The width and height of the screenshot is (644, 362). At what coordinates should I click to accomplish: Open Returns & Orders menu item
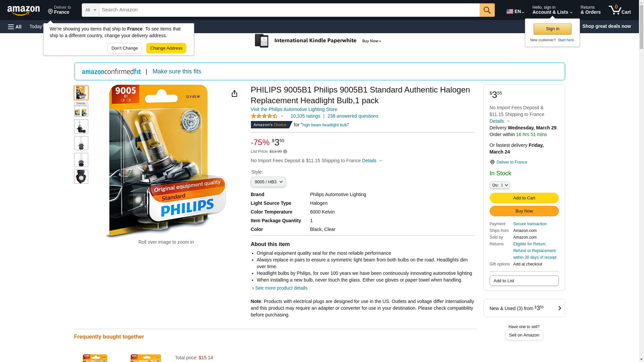pos(590,10)
